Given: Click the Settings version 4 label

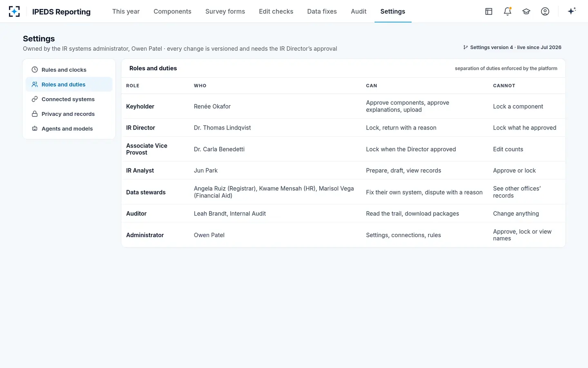Looking at the screenshot, I should click(516, 47).
